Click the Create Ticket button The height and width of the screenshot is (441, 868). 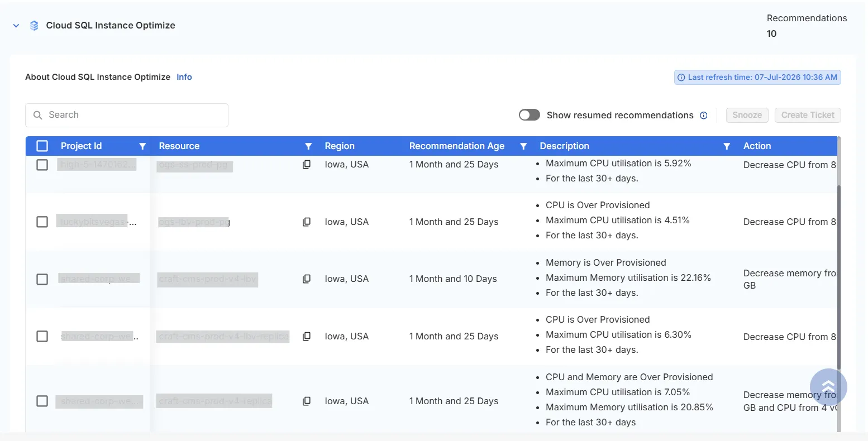tap(808, 115)
